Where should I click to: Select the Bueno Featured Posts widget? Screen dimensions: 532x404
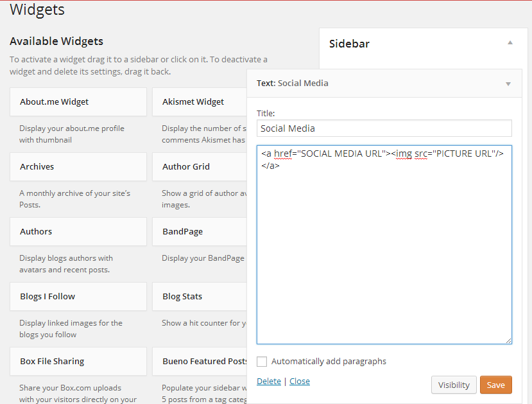(x=199, y=361)
